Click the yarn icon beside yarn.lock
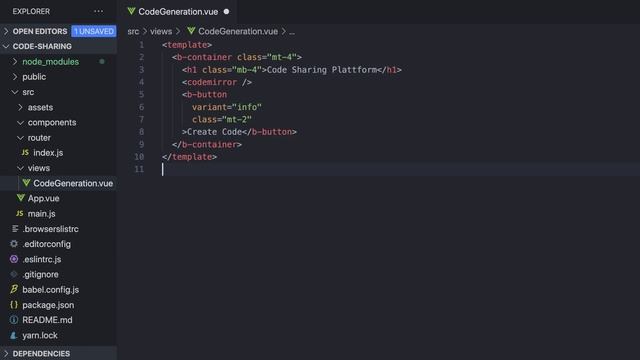 pyautogui.click(x=14, y=335)
